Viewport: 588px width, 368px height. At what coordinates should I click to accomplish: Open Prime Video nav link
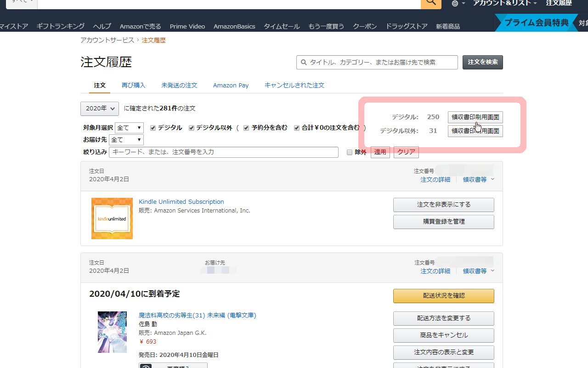[x=187, y=26]
